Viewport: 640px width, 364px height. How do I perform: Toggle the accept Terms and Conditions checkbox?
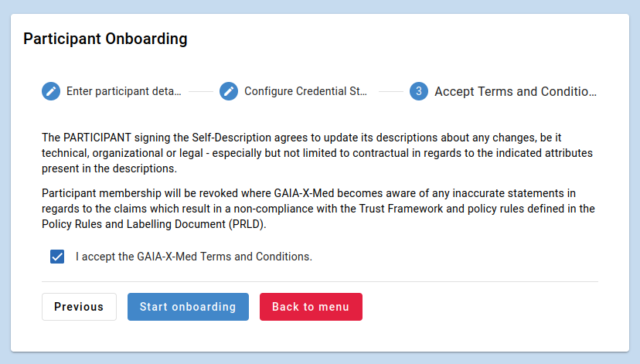point(57,257)
